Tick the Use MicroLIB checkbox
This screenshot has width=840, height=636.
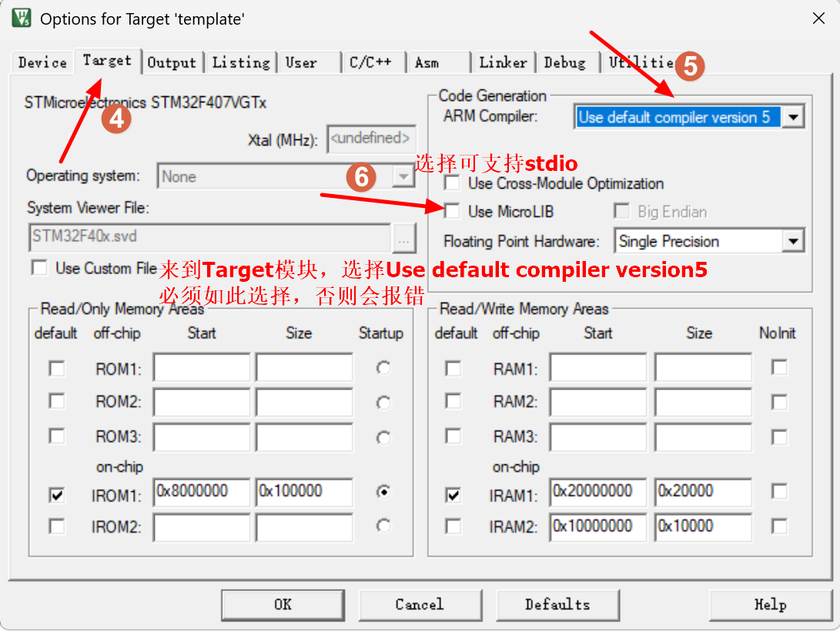[452, 211]
